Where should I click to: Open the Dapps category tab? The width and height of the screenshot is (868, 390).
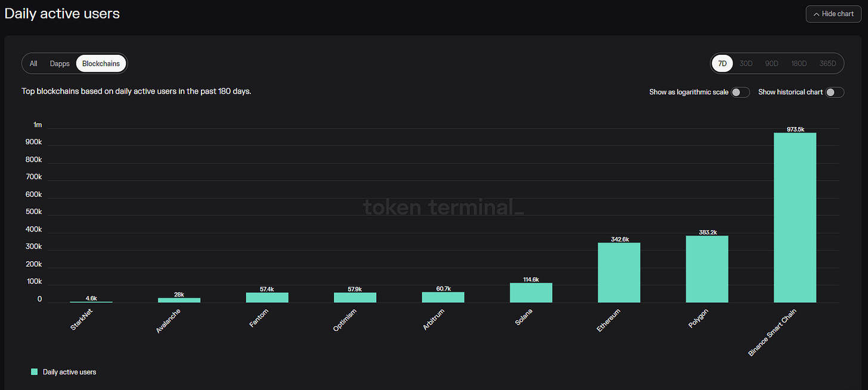point(60,63)
